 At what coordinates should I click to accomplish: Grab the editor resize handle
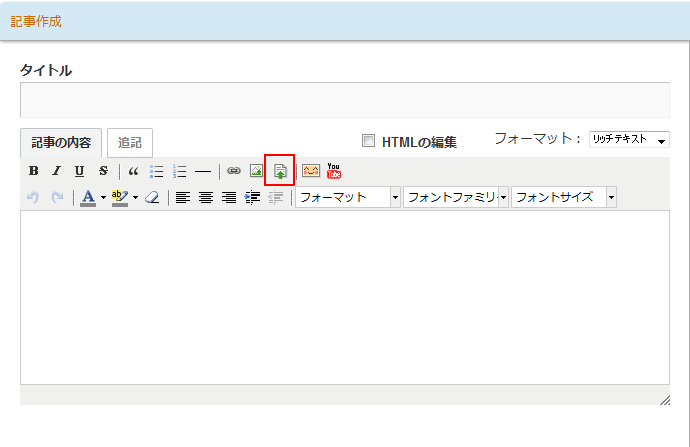[664, 400]
